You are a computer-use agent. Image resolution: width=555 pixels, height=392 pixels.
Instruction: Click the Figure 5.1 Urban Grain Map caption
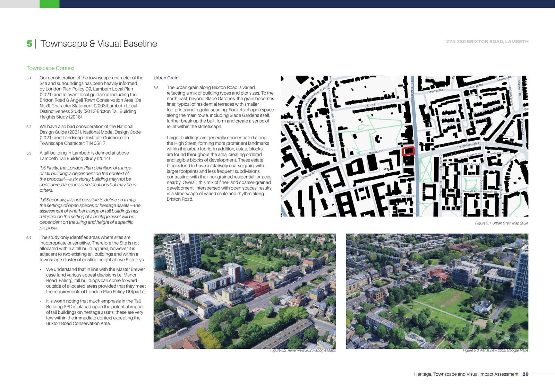tap(502, 223)
